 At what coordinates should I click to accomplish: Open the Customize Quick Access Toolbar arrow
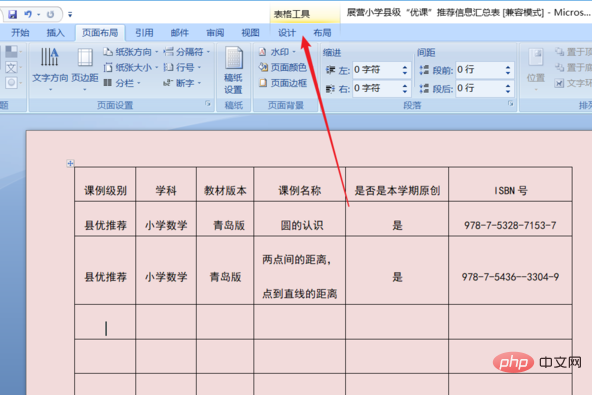[x=70, y=15]
